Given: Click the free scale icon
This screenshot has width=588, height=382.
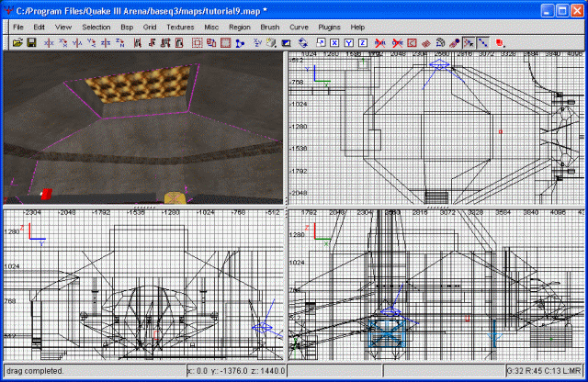Looking at the screenshot, I should pos(321,43).
